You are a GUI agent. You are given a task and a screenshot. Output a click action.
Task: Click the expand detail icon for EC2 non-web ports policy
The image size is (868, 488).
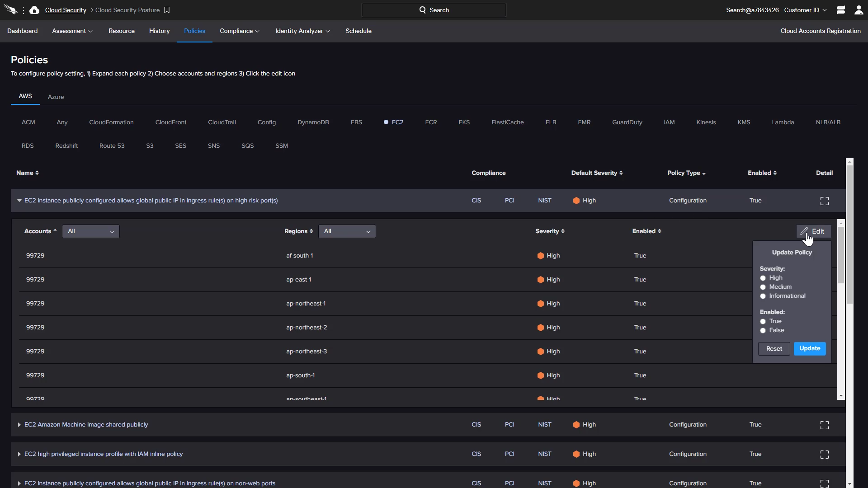tap(825, 483)
